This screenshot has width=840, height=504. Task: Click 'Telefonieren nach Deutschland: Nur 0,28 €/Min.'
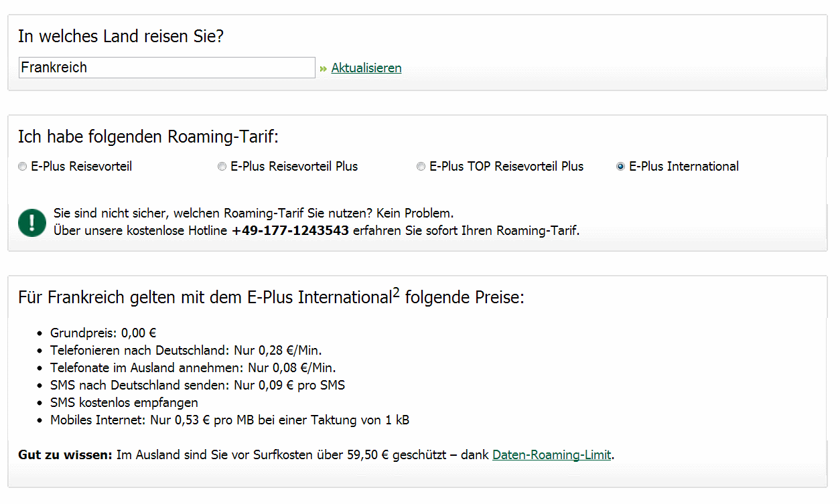coord(187,351)
